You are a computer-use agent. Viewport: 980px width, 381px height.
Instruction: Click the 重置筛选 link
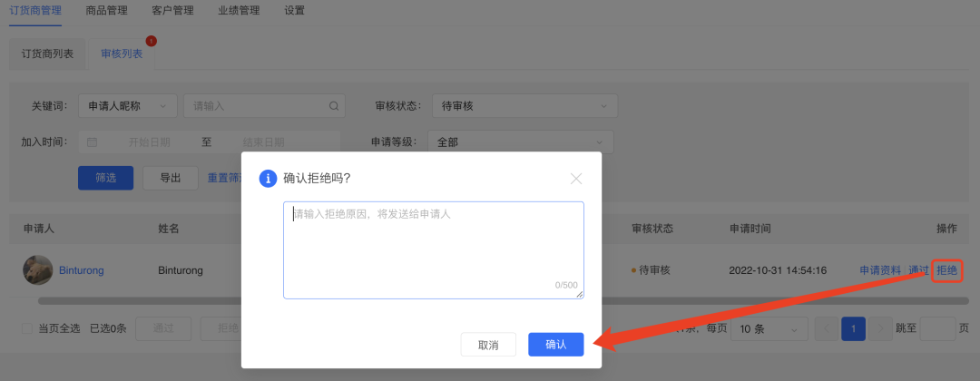coord(225,178)
